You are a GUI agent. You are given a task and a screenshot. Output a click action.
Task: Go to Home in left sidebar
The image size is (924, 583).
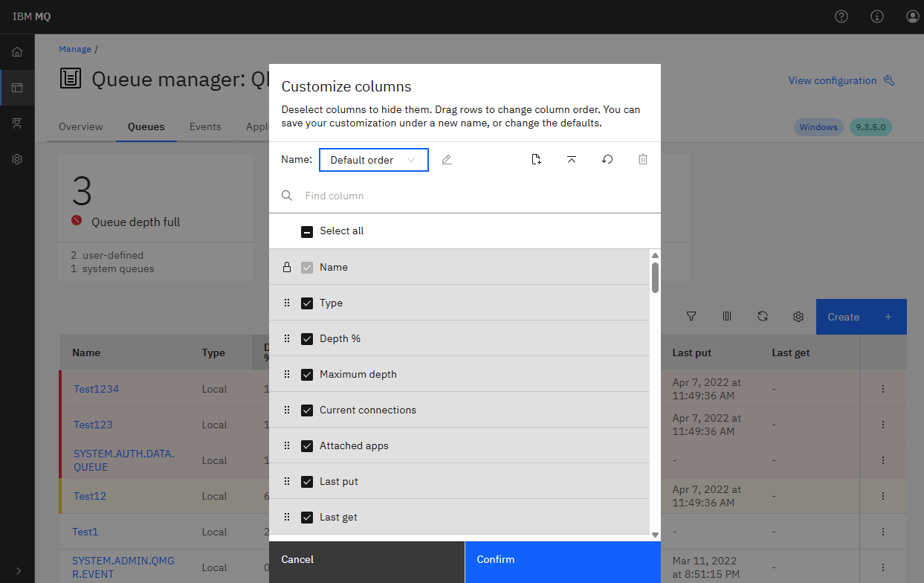point(17,52)
